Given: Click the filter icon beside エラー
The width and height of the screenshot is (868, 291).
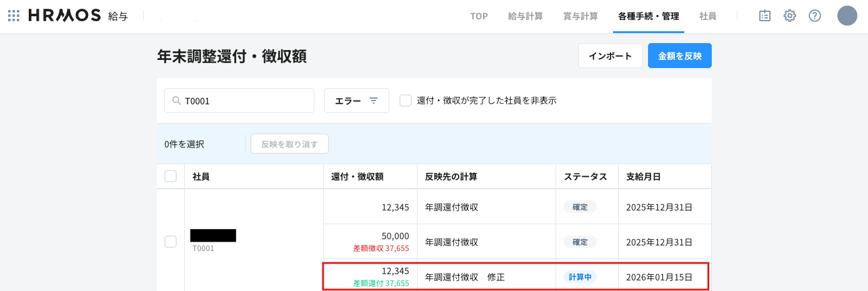Looking at the screenshot, I should pos(374,101).
